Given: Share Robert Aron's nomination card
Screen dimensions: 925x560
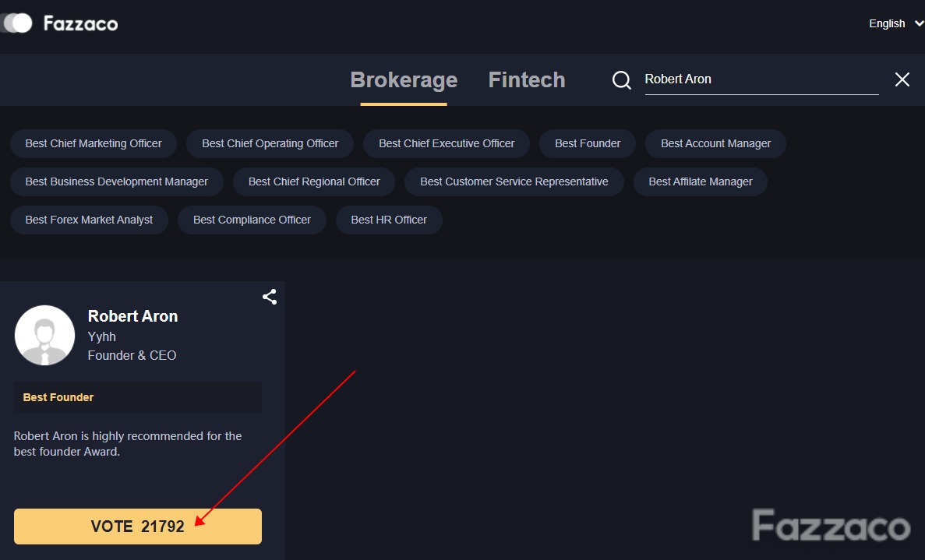Looking at the screenshot, I should coord(270,297).
